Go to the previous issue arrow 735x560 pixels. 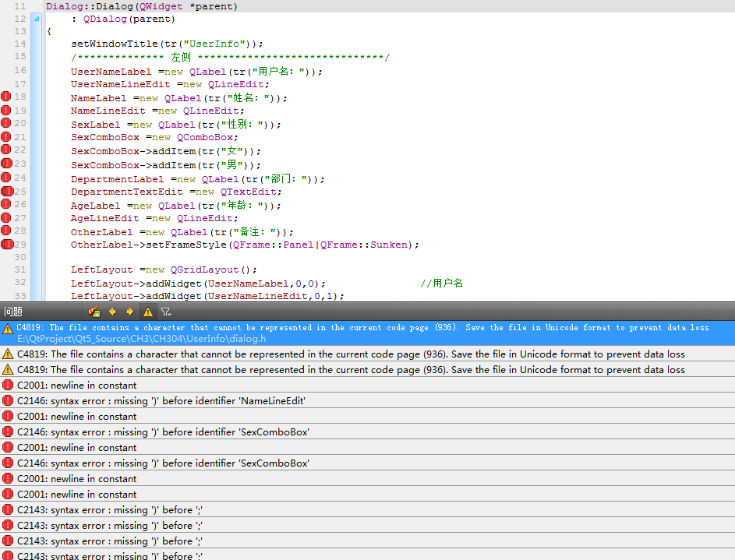click(112, 312)
